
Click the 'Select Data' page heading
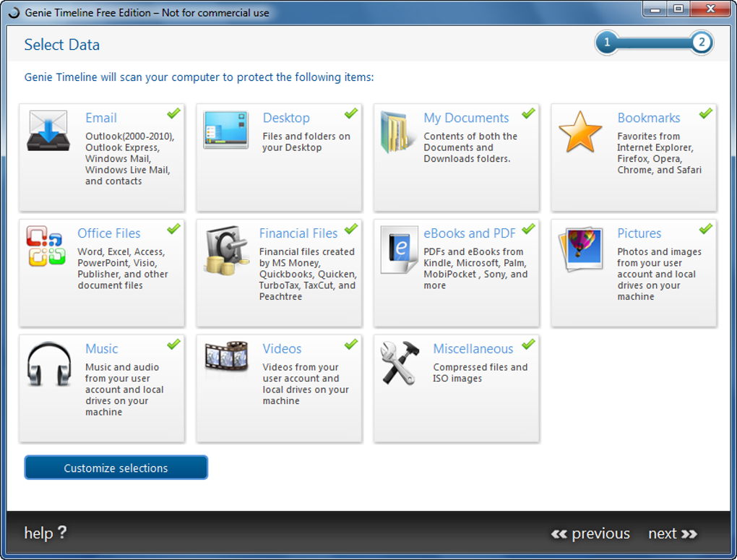click(62, 45)
